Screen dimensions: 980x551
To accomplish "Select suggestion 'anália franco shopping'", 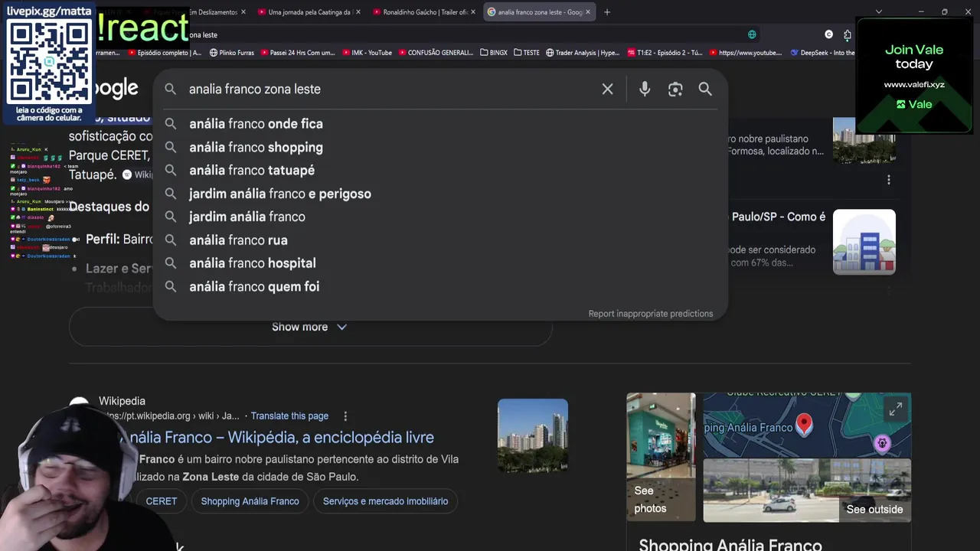I will pos(440,147).
